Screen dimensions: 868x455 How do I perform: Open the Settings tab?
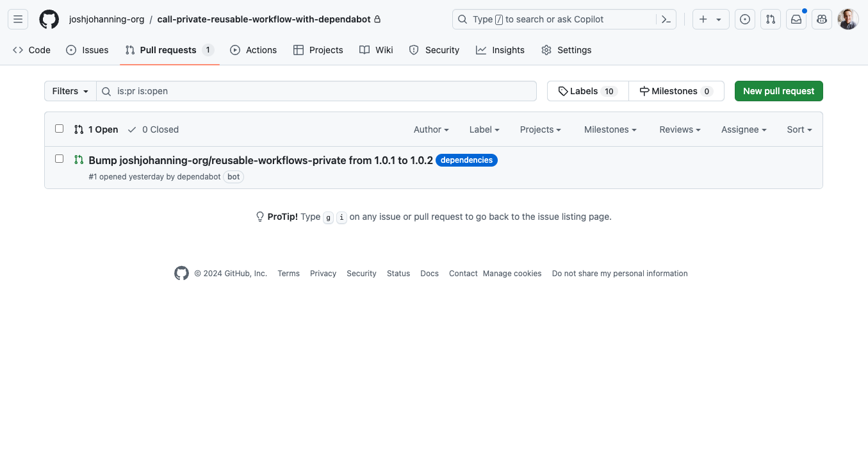click(566, 49)
